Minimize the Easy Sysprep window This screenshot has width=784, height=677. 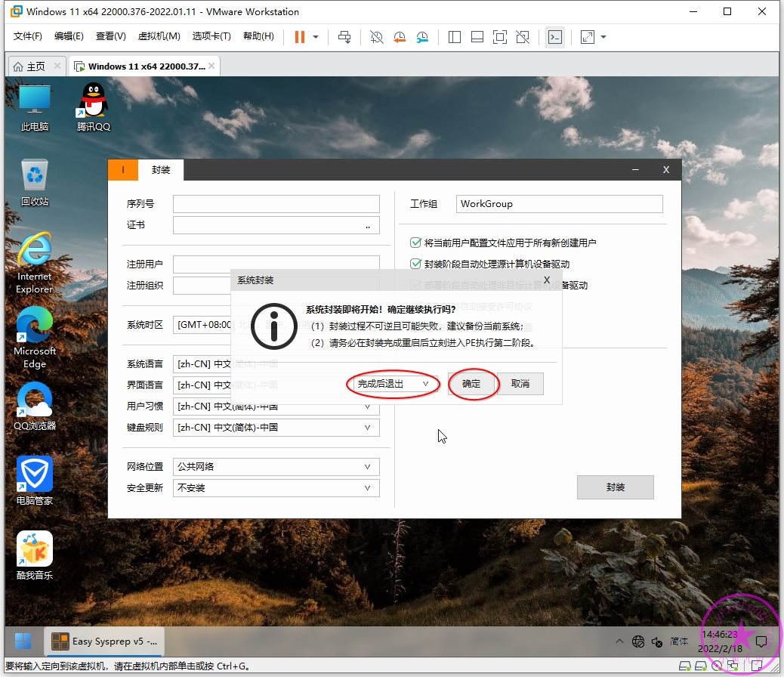pyautogui.click(x=635, y=170)
